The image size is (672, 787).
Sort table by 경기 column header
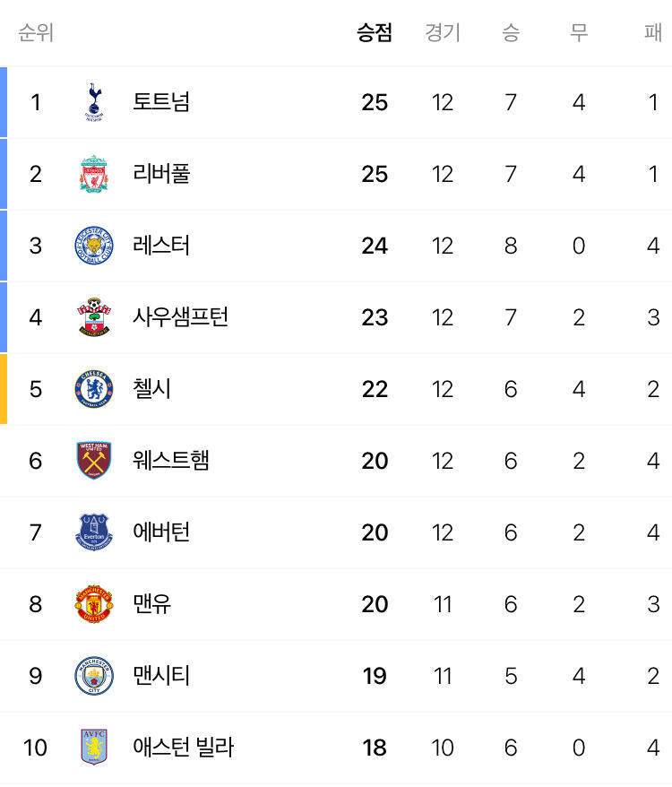coord(443,33)
